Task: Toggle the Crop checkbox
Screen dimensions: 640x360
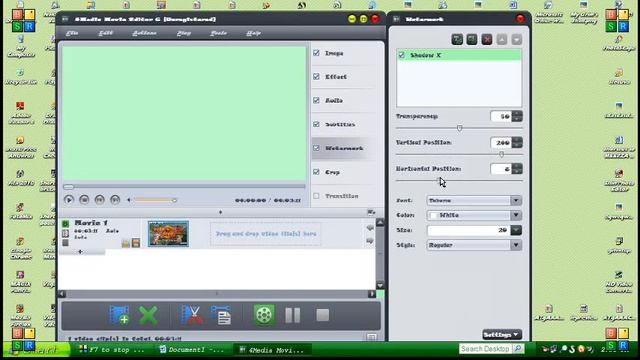Action: tap(316, 172)
